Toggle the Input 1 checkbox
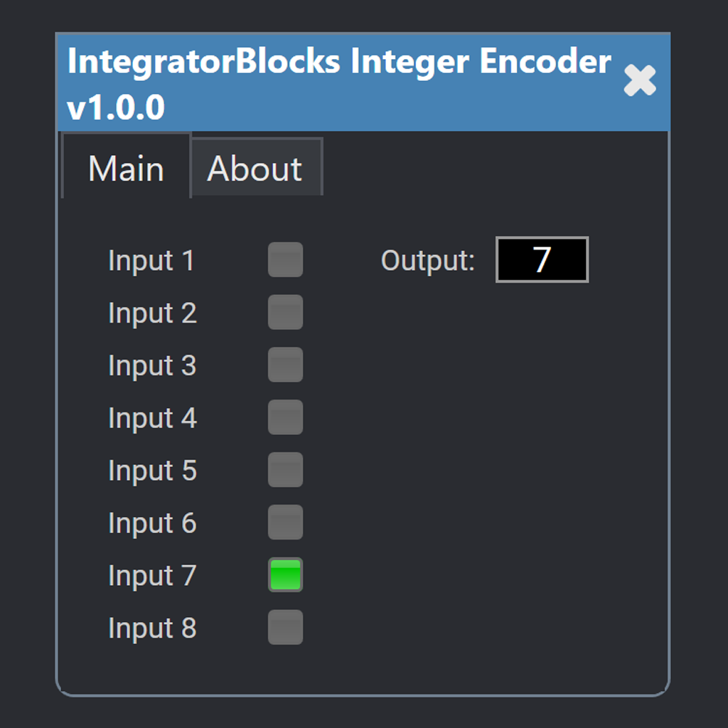728x728 pixels. pos(285,260)
